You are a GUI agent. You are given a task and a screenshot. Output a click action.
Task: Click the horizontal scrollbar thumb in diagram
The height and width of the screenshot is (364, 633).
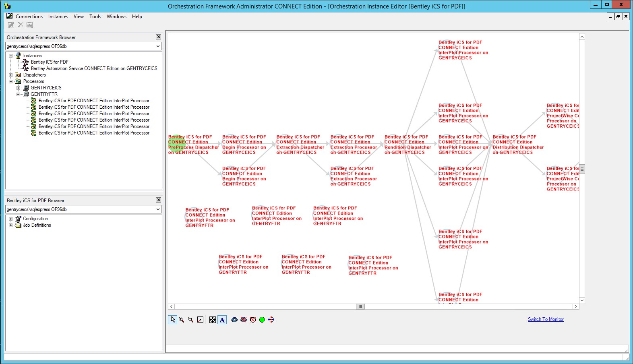point(360,307)
